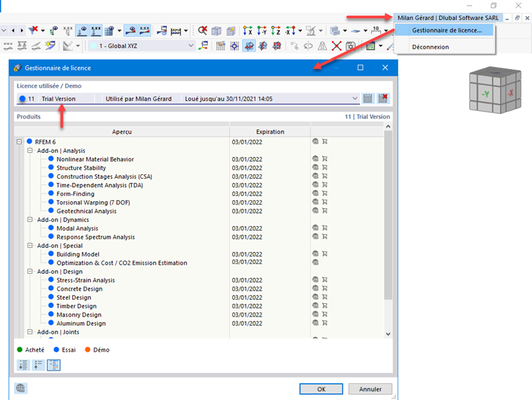Collapse the Add-on | Design group
This screenshot has width=532, height=400.
(30, 271)
